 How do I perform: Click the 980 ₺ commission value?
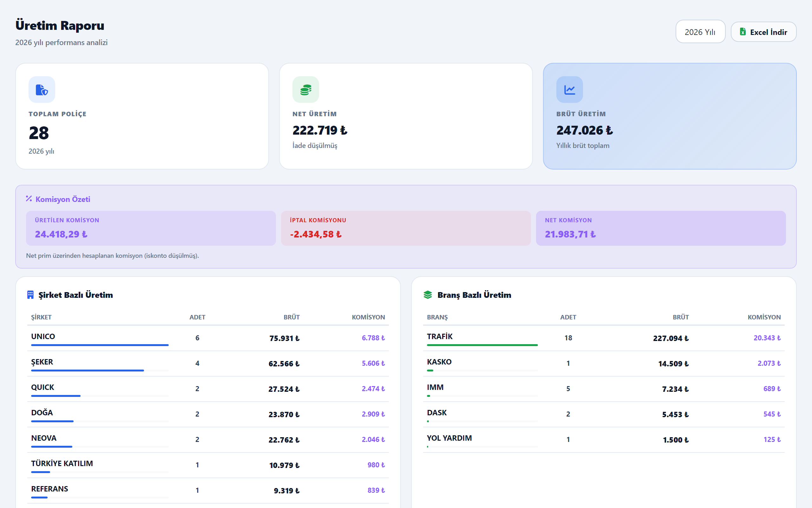(x=376, y=465)
